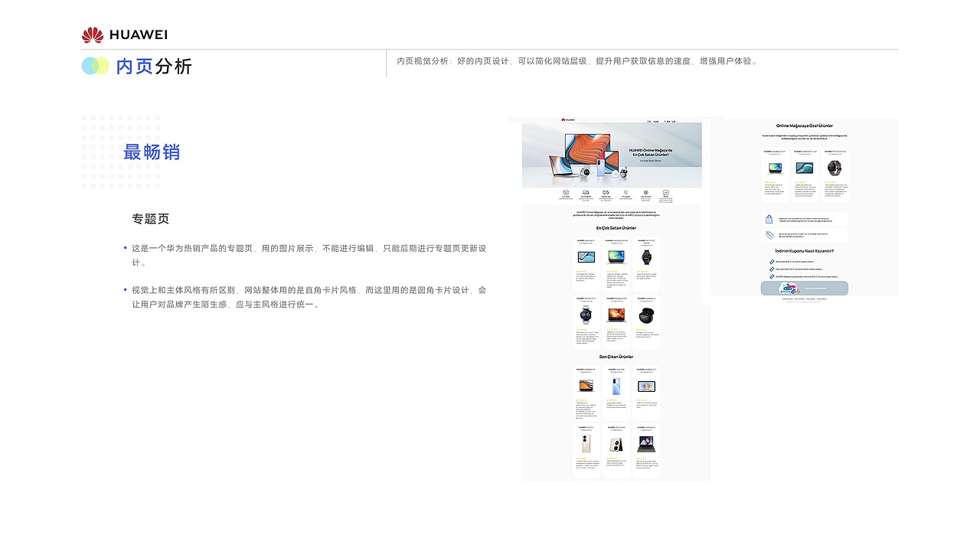Click the colorful illustration inside the gray-blue promo banner
This screenshot has height=551, width=980.
(788, 289)
